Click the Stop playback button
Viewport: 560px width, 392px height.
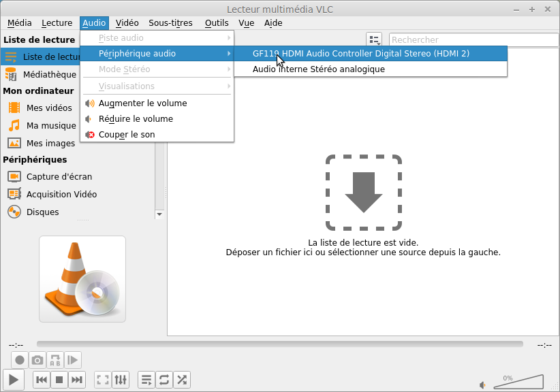click(x=59, y=380)
